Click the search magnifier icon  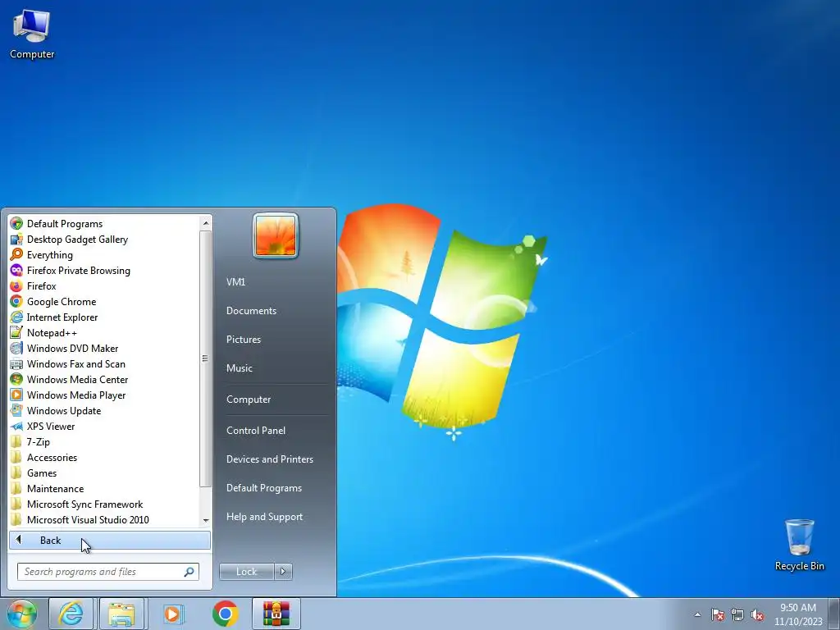189,572
